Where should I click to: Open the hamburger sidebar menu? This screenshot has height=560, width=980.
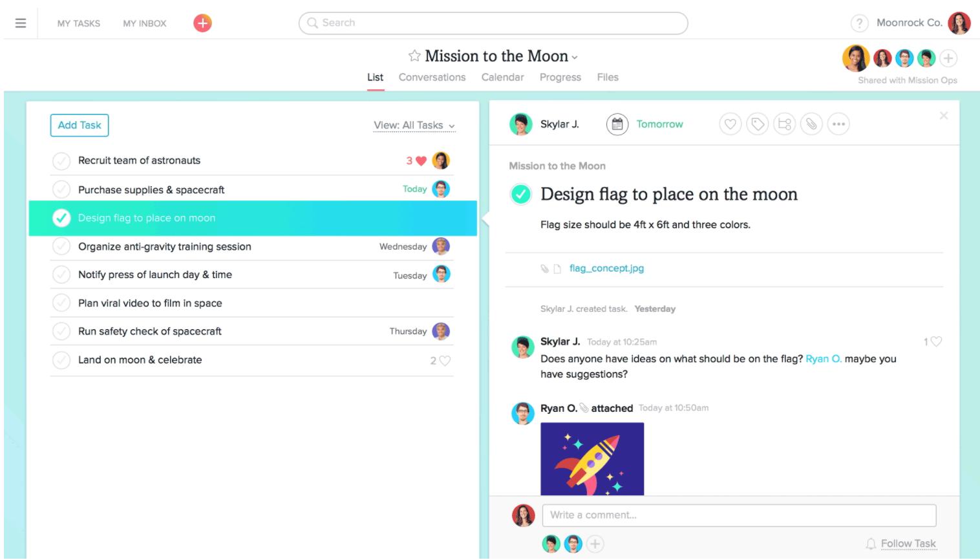[21, 23]
